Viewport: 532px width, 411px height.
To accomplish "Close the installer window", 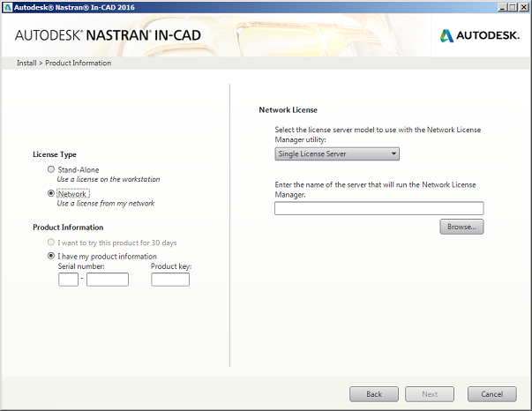I will (523, 7).
